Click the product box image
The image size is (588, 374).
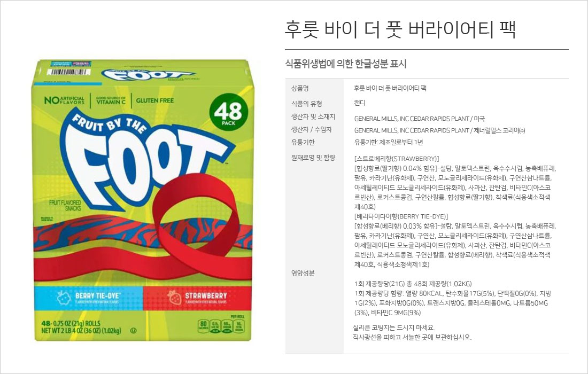pyautogui.click(x=143, y=200)
